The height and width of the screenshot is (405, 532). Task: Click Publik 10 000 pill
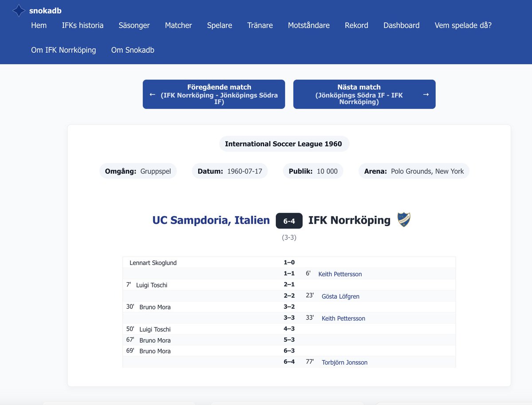313,171
